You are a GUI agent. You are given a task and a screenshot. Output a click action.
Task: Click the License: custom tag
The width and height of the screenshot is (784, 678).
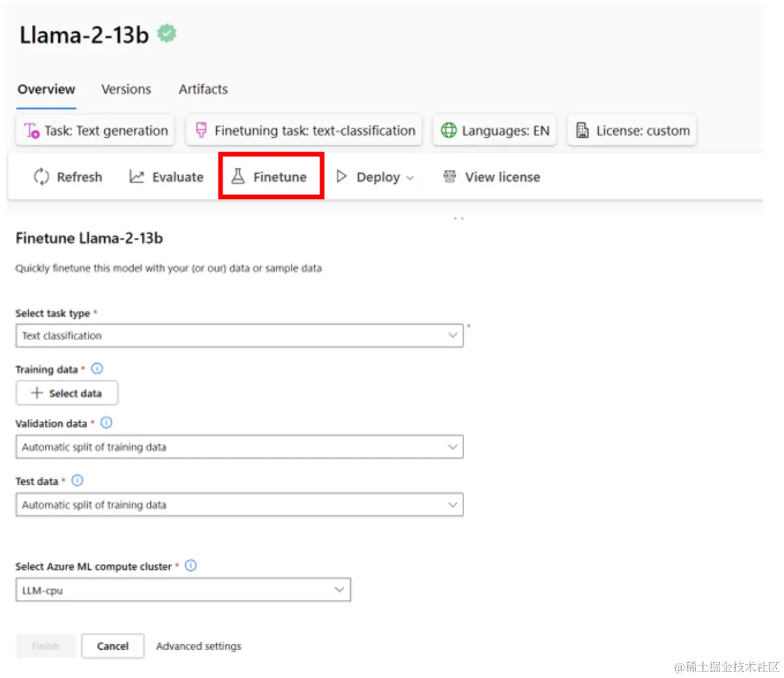632,130
